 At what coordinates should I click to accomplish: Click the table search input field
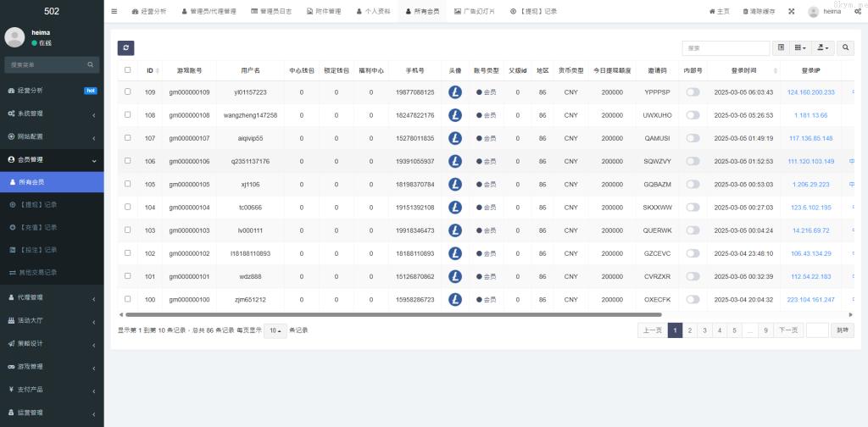point(714,48)
